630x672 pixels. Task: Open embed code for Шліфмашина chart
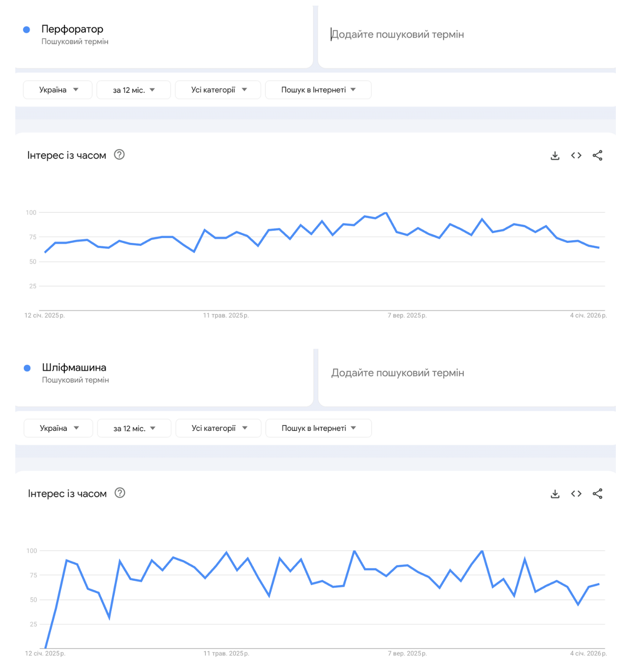click(576, 494)
